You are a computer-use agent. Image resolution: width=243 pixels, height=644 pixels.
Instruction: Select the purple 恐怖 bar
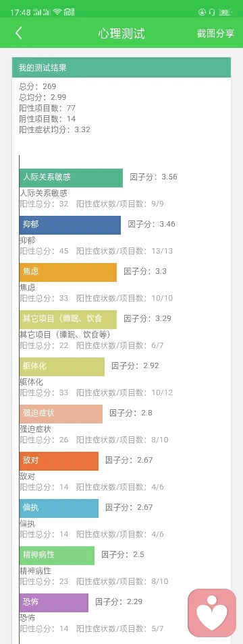[54, 602]
